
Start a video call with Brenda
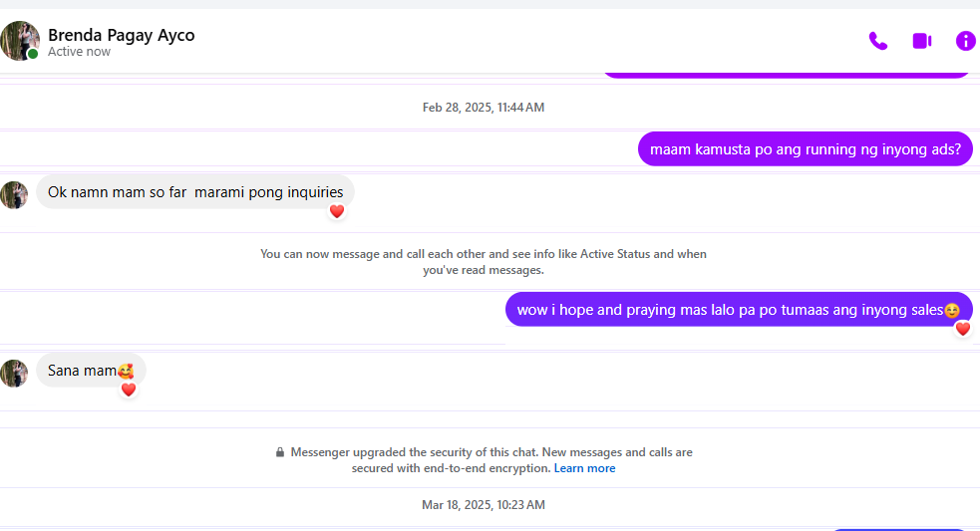coord(921,41)
